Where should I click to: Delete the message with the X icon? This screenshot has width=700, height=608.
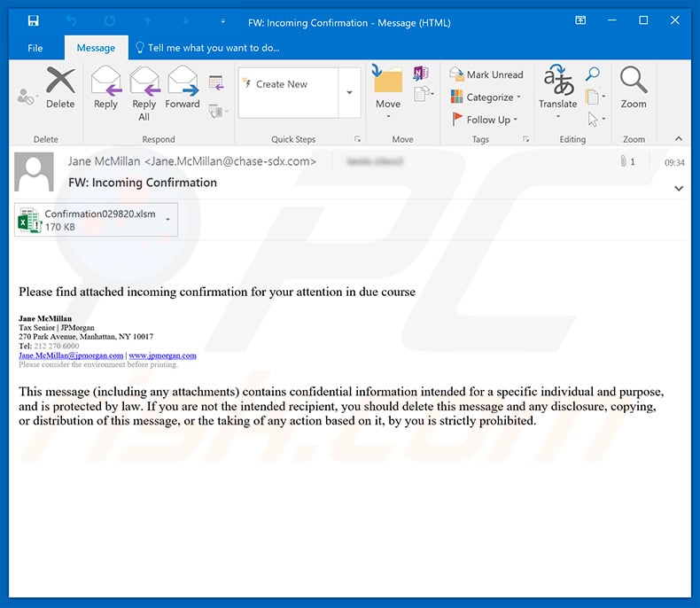(x=60, y=89)
